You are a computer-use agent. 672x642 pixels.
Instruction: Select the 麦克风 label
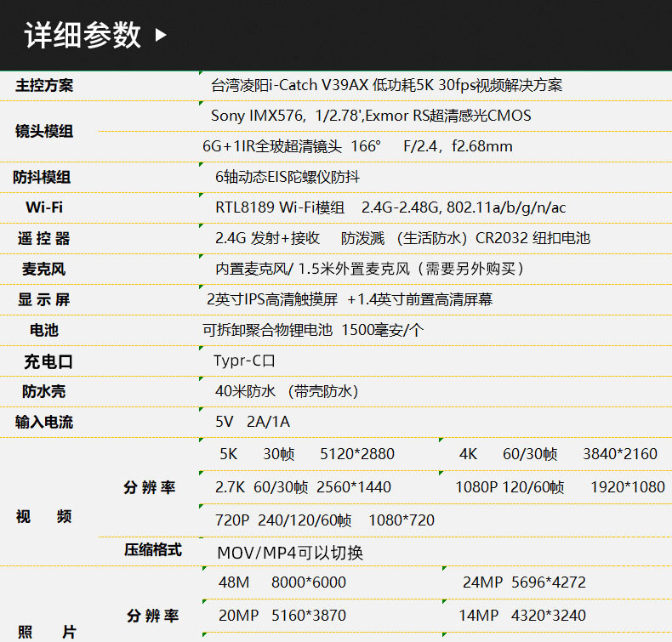(x=43, y=269)
